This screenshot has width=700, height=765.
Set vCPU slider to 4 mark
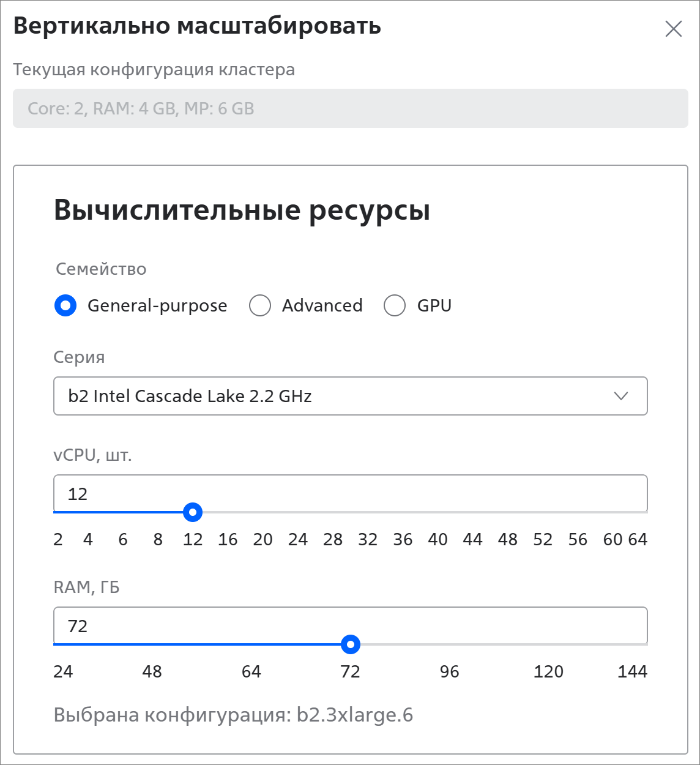tap(88, 512)
